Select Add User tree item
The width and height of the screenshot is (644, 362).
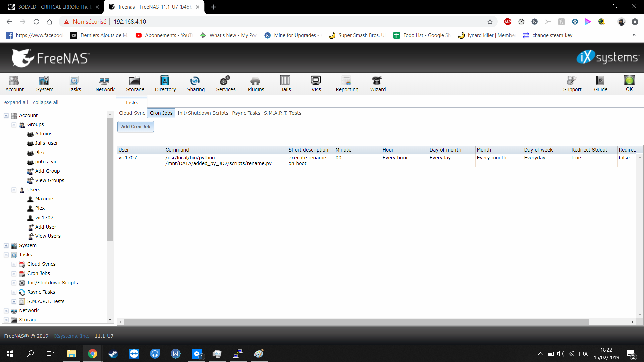tap(46, 227)
